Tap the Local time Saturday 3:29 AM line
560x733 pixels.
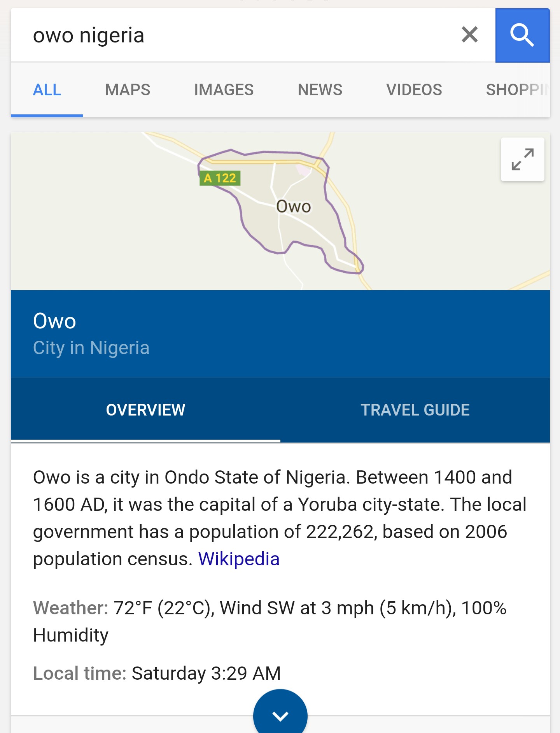coord(157,673)
